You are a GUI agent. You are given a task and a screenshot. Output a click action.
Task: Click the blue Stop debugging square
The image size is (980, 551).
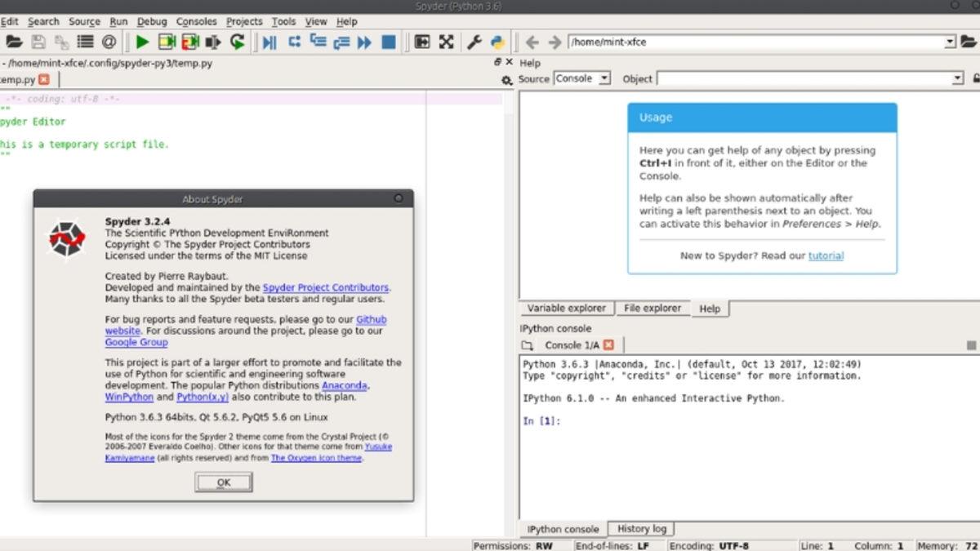click(389, 42)
